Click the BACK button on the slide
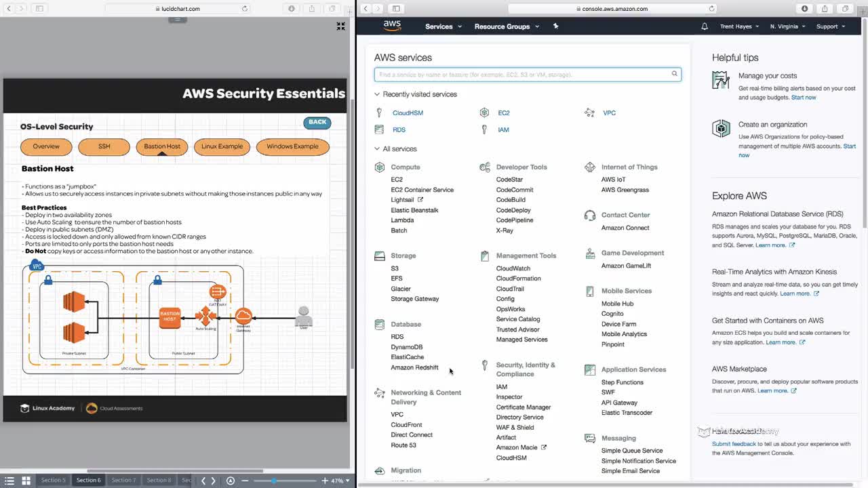This screenshot has height=488, width=868. coord(317,123)
